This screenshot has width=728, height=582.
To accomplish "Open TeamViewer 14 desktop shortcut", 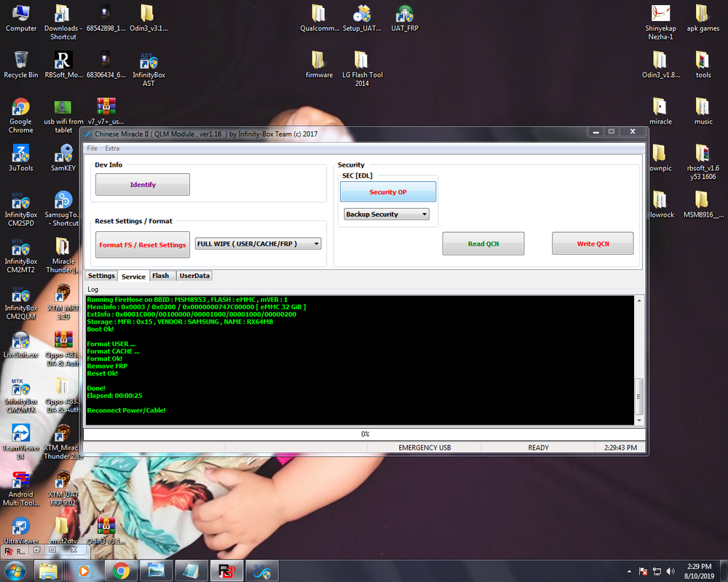I will coord(21,442).
